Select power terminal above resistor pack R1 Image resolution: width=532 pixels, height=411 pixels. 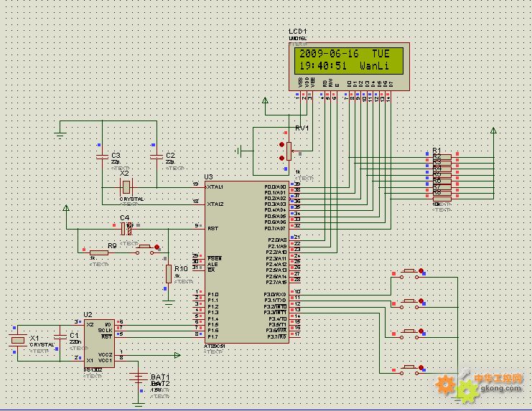494,131
